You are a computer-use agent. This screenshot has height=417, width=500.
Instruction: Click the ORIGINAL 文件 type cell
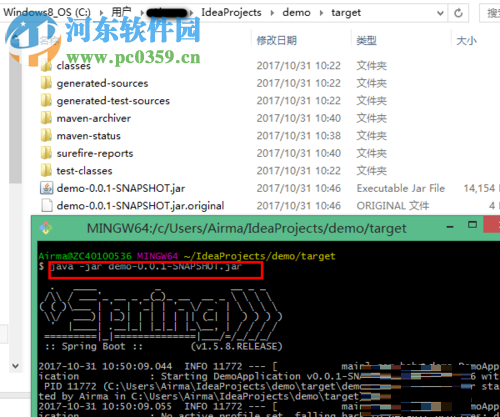click(393, 206)
